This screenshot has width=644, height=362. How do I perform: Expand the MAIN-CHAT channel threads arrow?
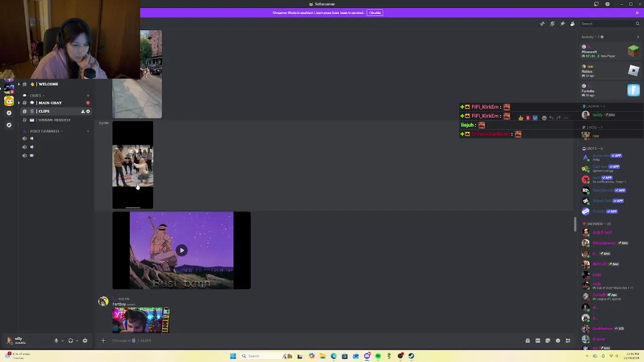click(x=19, y=103)
